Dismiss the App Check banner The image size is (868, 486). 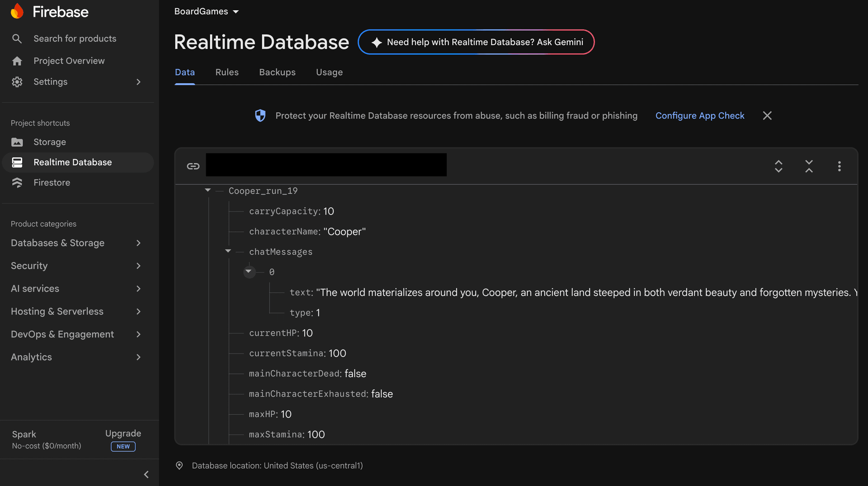(x=767, y=116)
